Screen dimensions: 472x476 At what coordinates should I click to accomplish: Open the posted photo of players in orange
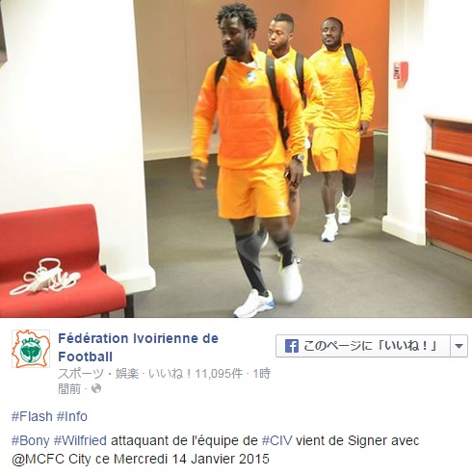pyautogui.click(x=236, y=159)
